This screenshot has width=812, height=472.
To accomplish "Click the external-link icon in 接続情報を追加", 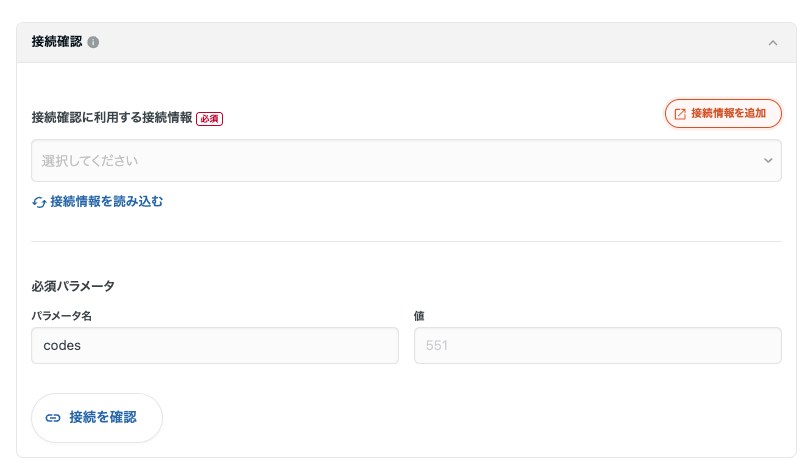I will click(x=680, y=114).
